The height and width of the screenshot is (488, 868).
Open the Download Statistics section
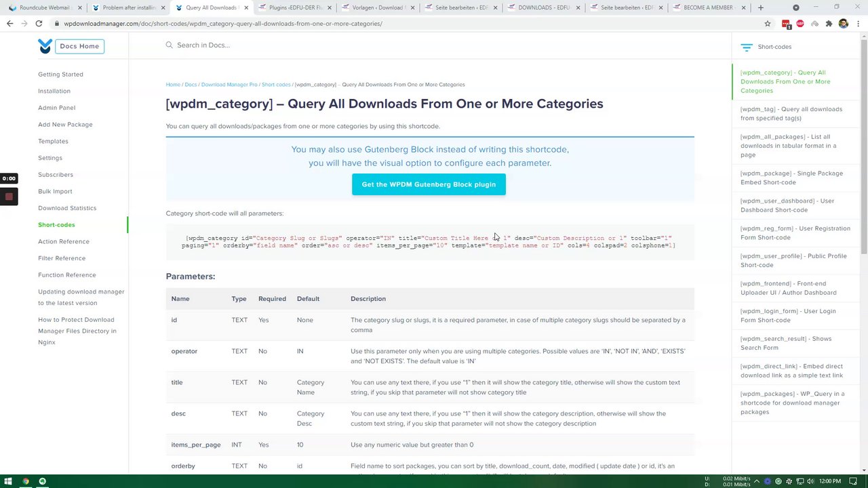(67, 208)
